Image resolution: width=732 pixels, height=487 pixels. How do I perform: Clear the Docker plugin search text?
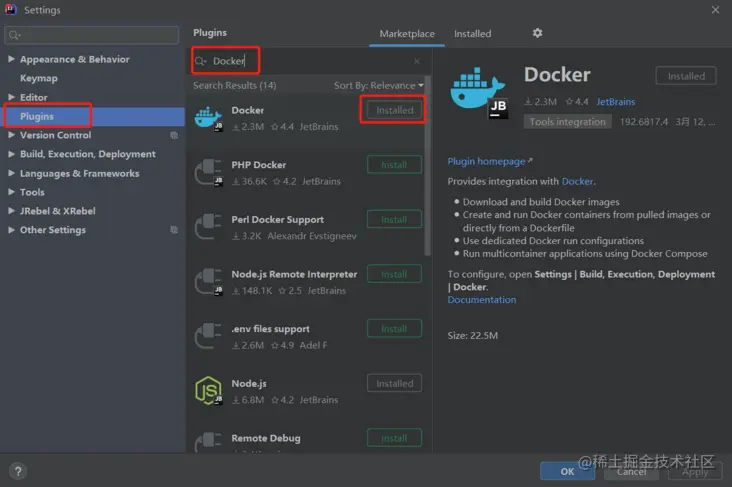point(416,61)
